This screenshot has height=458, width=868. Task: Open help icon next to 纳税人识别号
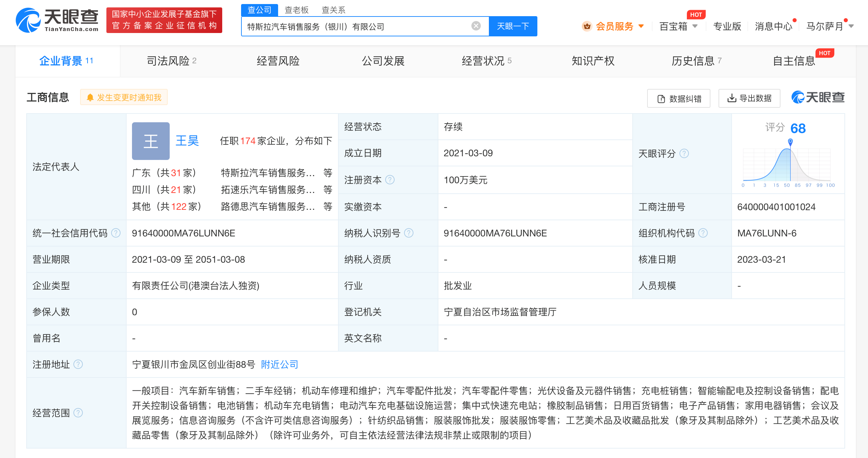pos(408,233)
